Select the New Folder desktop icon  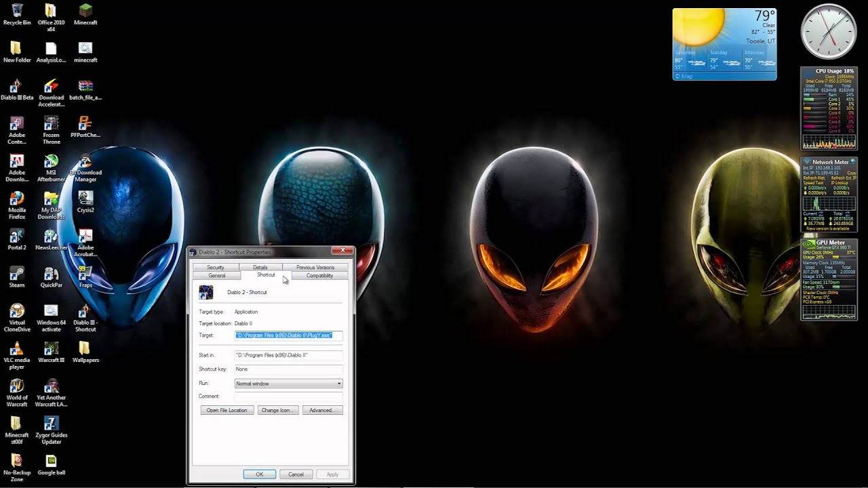[17, 52]
